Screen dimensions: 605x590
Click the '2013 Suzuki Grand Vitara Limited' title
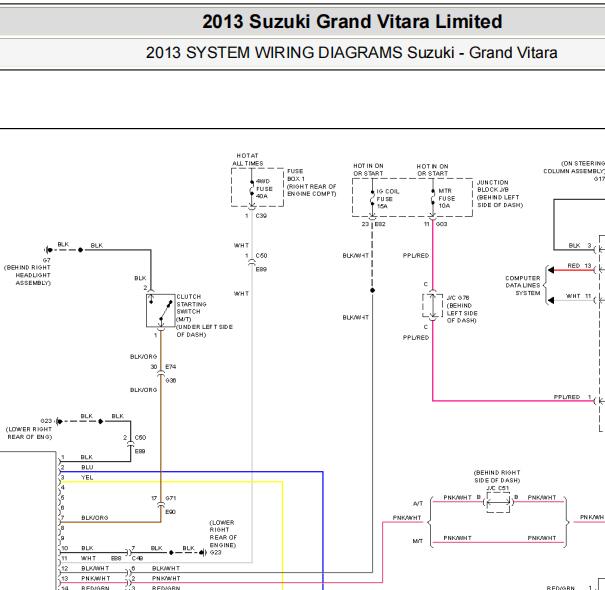click(352, 22)
